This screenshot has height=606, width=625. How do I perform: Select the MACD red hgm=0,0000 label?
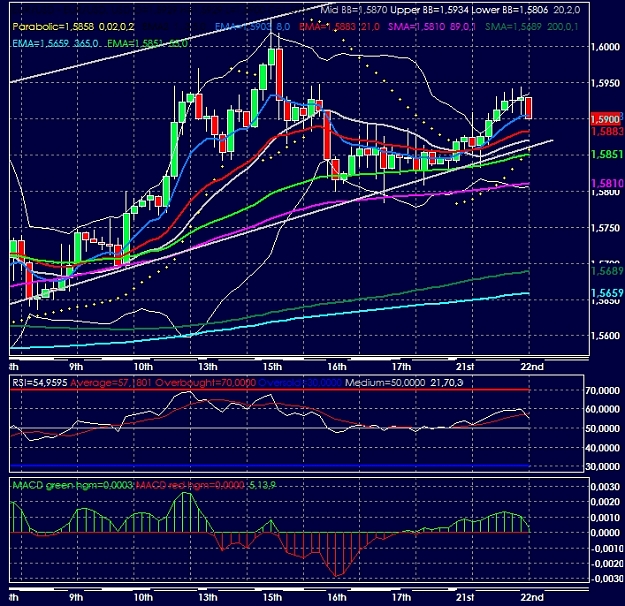coord(190,485)
